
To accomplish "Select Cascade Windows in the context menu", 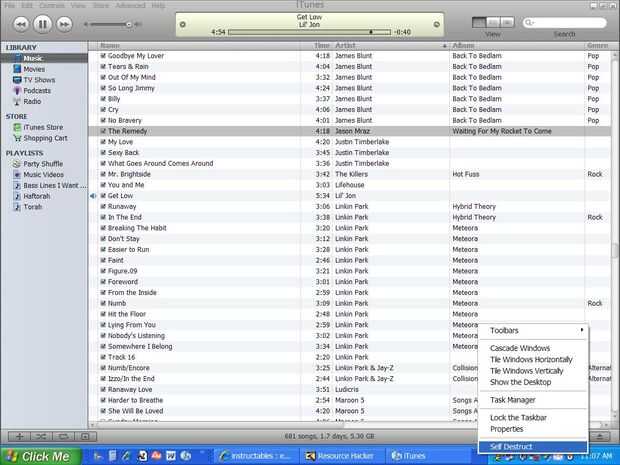I will [533, 348].
